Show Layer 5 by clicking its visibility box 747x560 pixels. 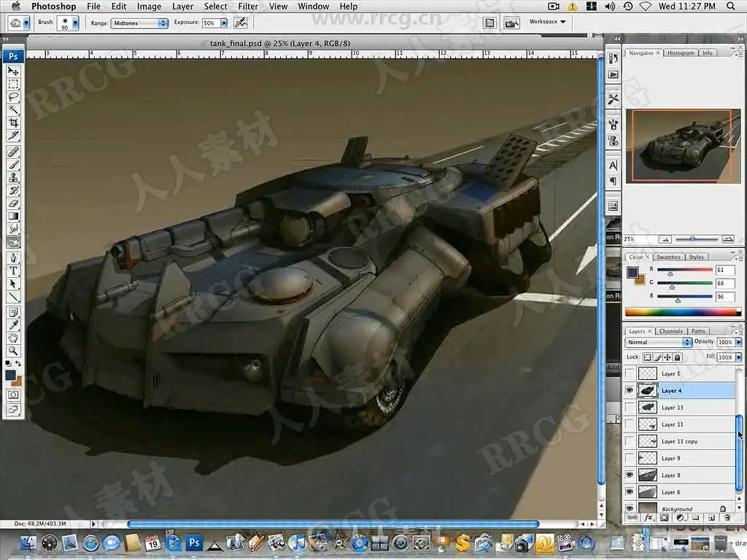coord(630,374)
